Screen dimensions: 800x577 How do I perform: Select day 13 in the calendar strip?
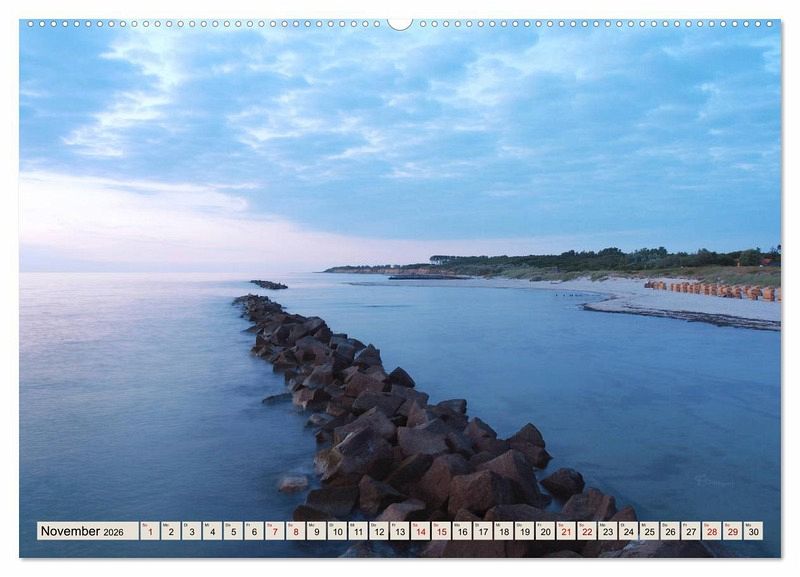(400, 531)
